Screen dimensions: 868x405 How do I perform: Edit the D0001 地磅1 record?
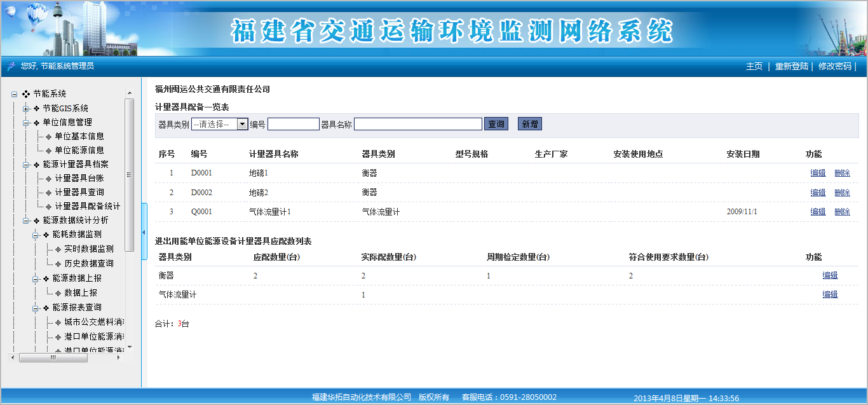(818, 173)
